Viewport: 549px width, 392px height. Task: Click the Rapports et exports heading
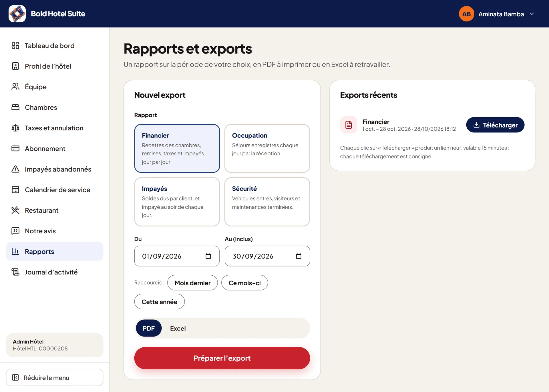188,49
